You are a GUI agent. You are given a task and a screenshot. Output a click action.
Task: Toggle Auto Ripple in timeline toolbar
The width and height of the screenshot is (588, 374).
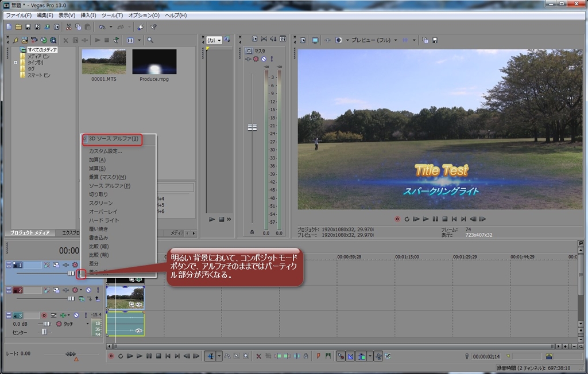tap(361, 356)
